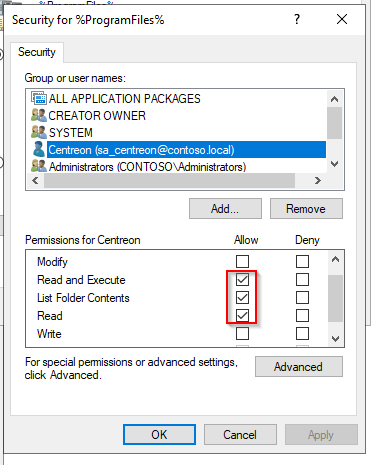The image size is (381, 465).
Task: Click the CREATOR OWNER group icon
Action: [39, 115]
